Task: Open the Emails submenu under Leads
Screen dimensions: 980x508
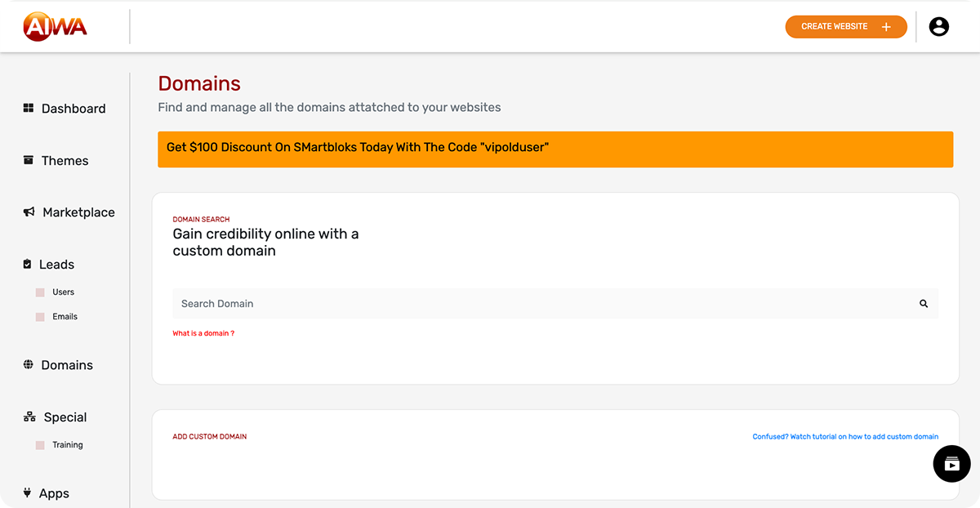Action: tap(65, 317)
